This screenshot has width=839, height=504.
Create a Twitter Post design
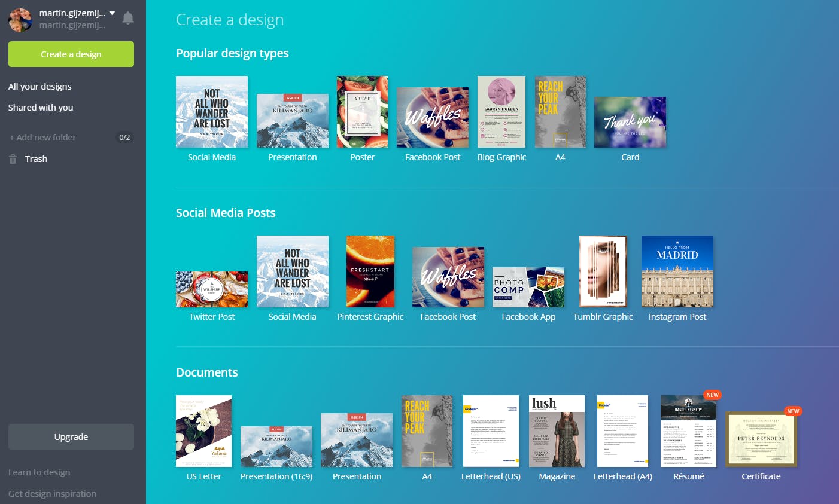point(212,289)
